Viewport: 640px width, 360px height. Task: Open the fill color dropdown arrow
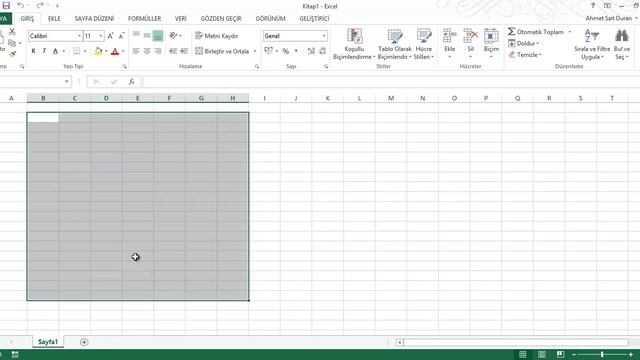(106, 51)
